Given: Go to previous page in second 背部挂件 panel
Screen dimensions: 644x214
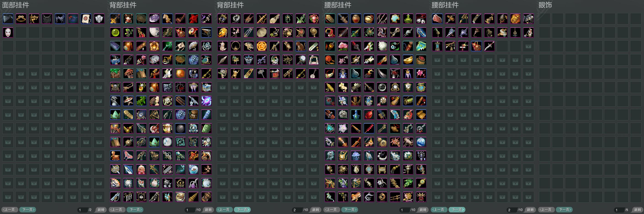Looking at the screenshot, I should click(224, 209).
